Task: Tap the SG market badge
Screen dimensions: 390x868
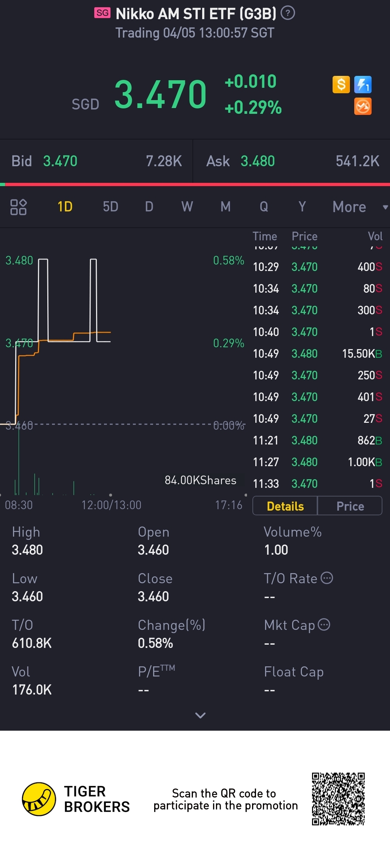Action: (102, 13)
